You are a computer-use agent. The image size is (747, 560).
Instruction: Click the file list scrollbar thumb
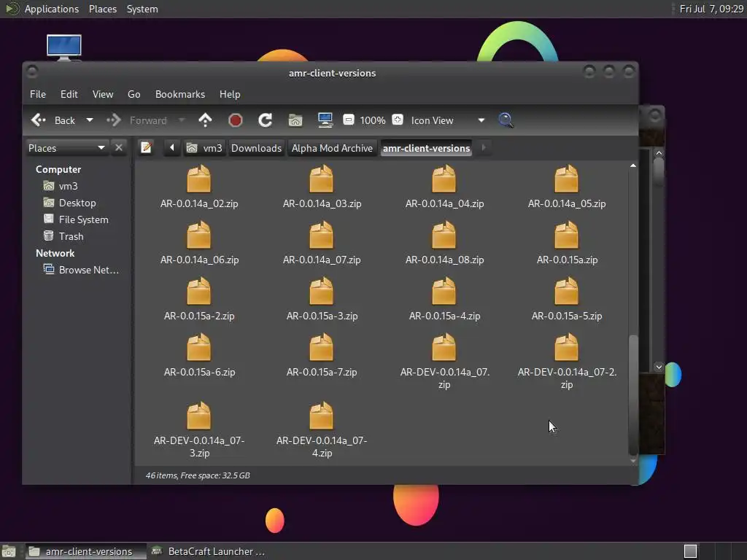(633, 394)
